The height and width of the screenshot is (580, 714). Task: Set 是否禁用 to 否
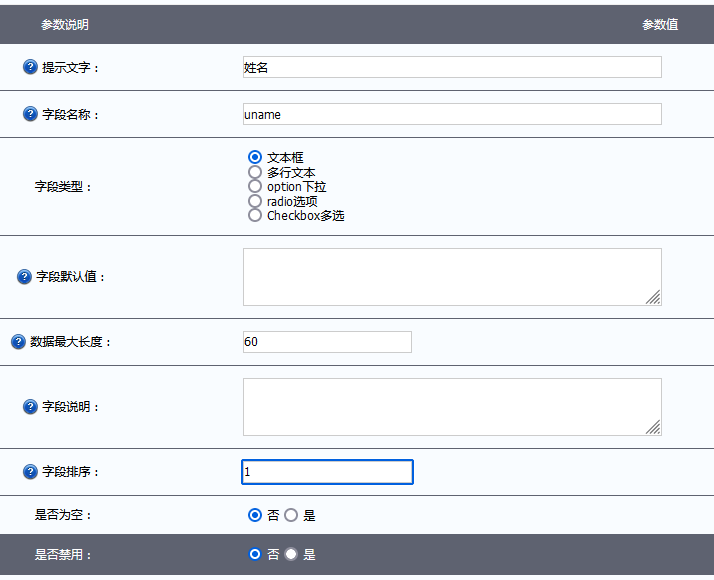coord(255,554)
